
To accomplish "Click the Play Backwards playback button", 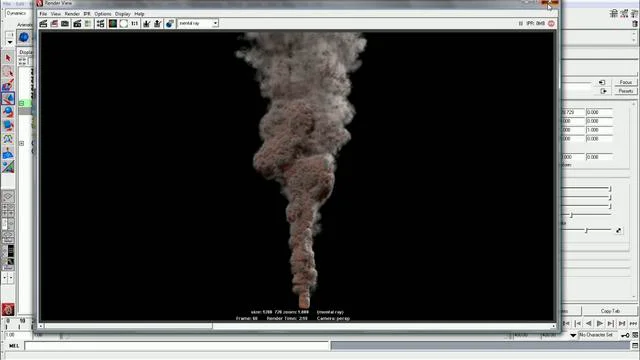I will (589, 323).
